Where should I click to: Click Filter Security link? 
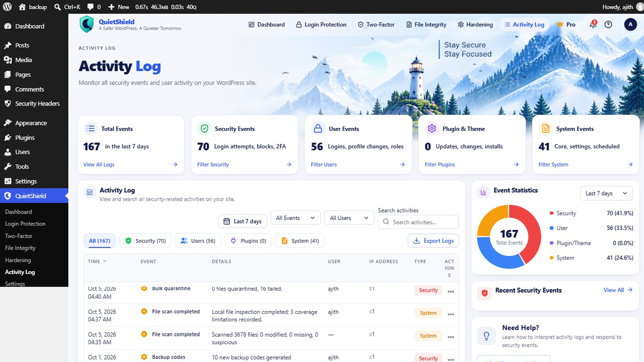(x=213, y=165)
